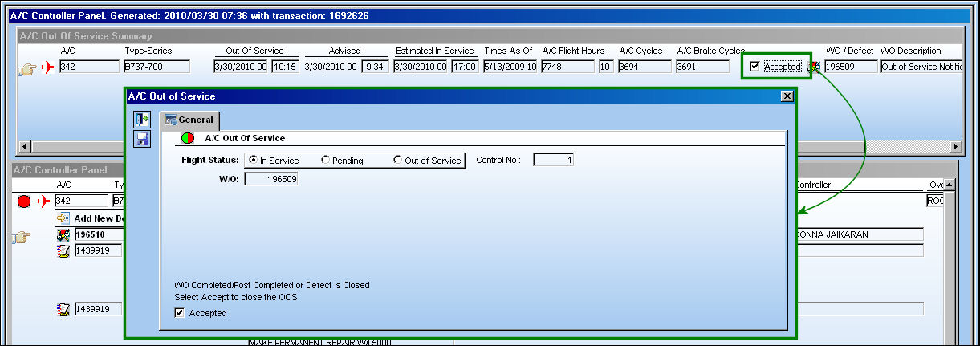
Task: Close the A/C Out of Service dialog
Action: click(787, 96)
